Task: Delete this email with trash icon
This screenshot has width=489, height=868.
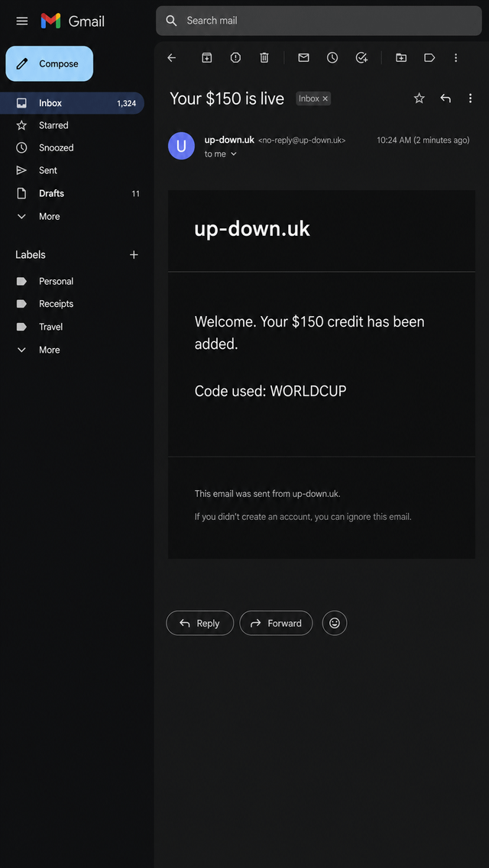Action: [x=264, y=57]
